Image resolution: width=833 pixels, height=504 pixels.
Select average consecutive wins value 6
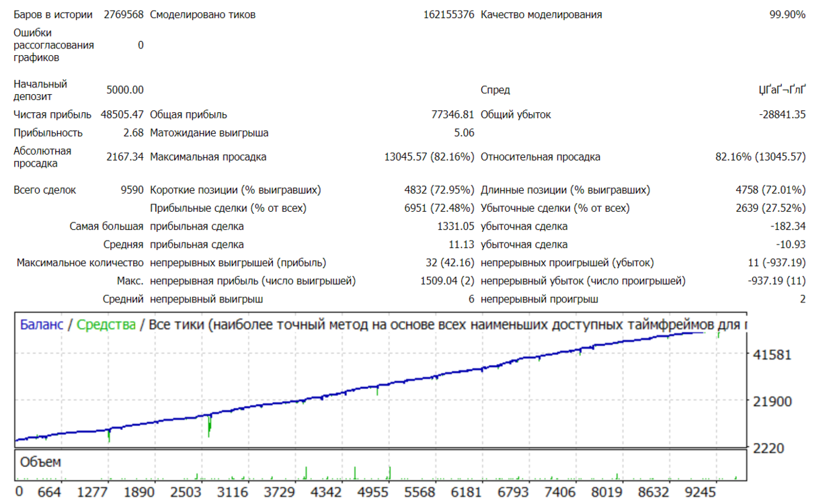(471, 299)
